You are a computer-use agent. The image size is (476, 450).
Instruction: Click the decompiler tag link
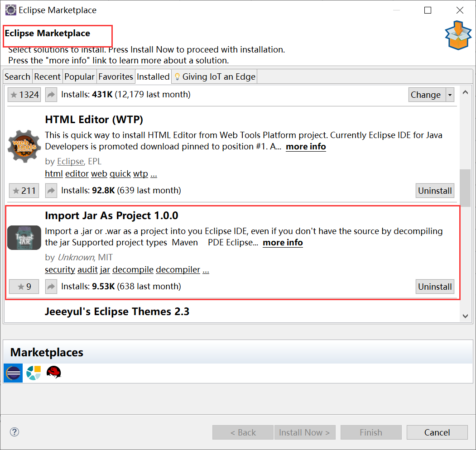178,269
